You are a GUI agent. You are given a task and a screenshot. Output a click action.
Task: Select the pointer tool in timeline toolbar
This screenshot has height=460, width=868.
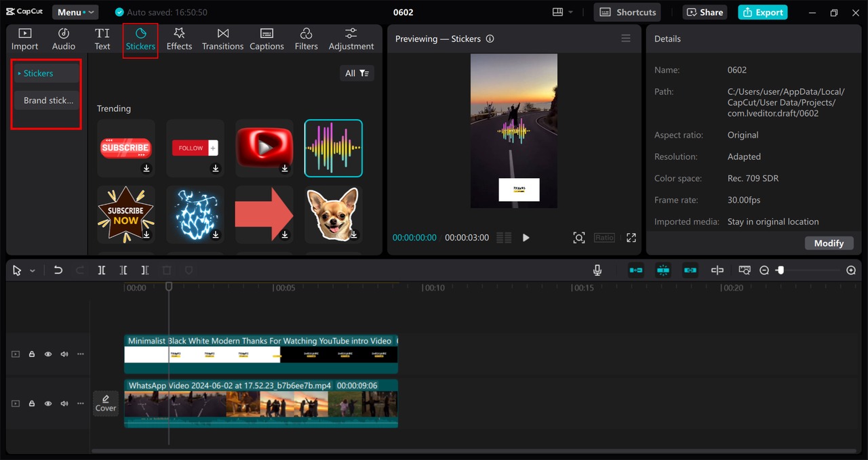[17, 270]
